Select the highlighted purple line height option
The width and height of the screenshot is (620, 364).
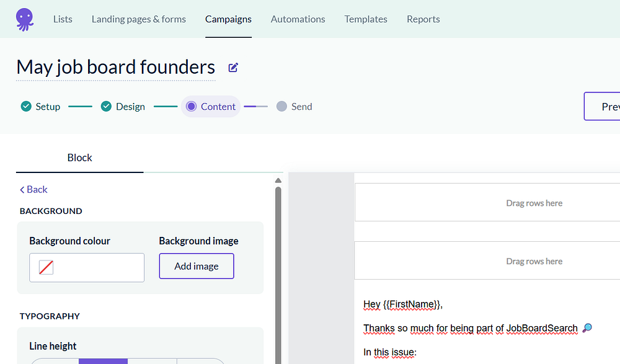[103, 361]
